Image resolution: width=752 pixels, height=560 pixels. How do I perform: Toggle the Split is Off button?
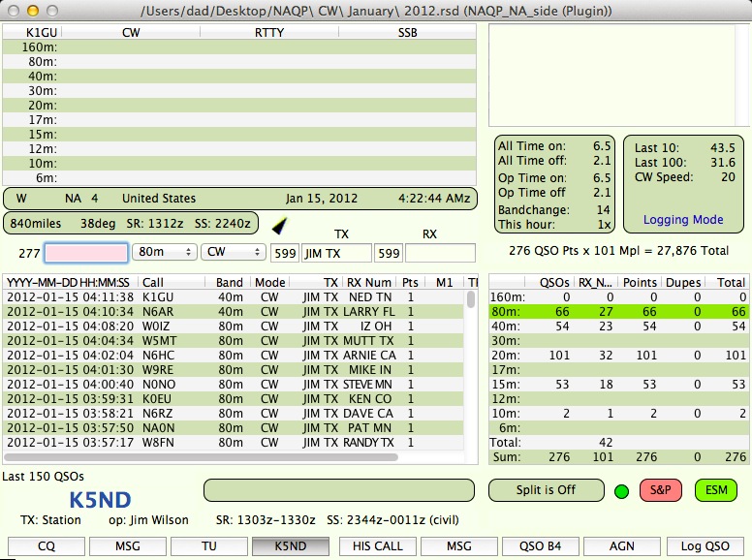point(547,490)
